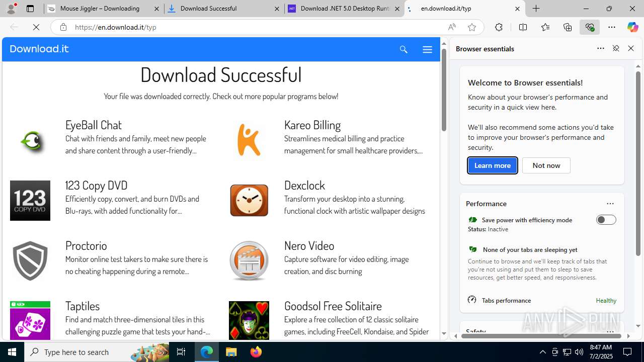
Task: Show hidden system tray icons
Action: pyautogui.click(x=543, y=352)
